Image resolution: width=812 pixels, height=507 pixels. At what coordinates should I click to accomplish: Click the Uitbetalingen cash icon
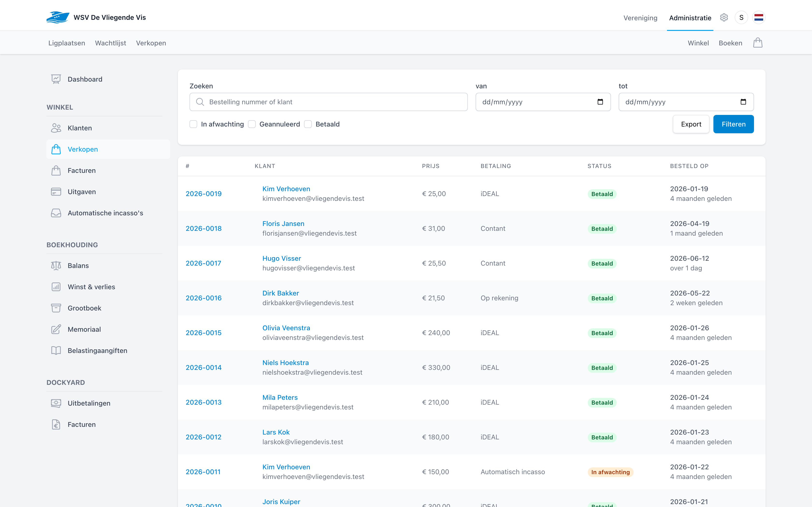point(56,403)
